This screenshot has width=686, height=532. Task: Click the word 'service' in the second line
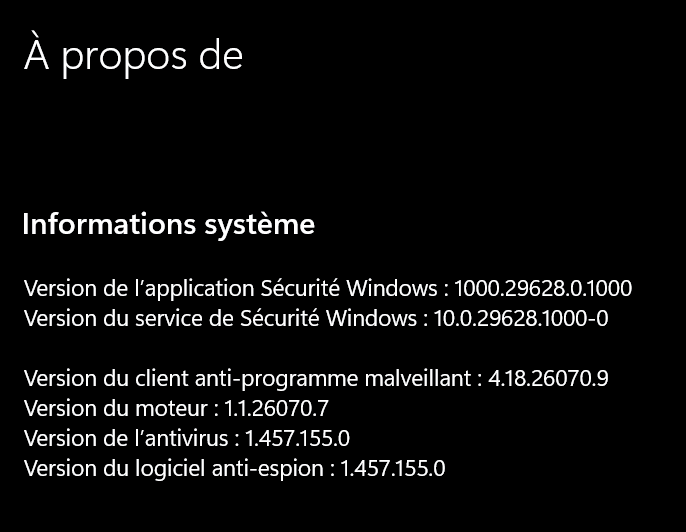[x=169, y=318]
